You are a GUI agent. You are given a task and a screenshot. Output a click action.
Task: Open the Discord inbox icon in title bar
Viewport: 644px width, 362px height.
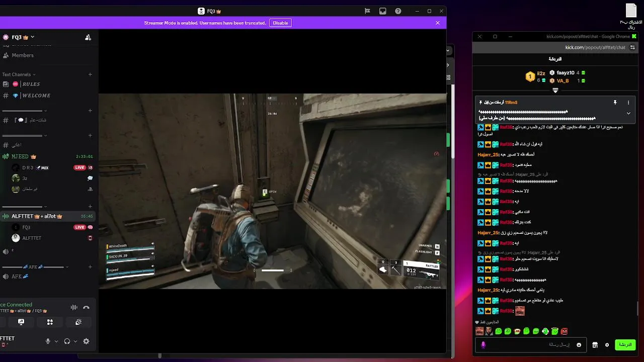pyautogui.click(x=382, y=11)
